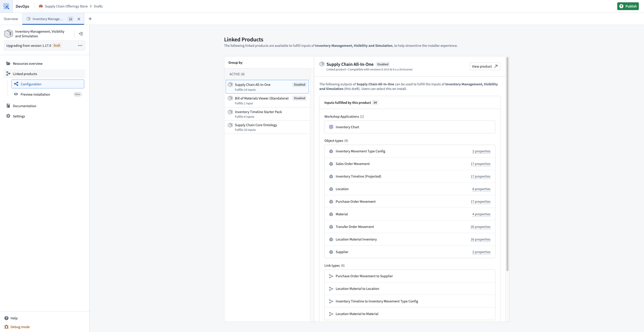Go to Documentation section

[45, 106]
